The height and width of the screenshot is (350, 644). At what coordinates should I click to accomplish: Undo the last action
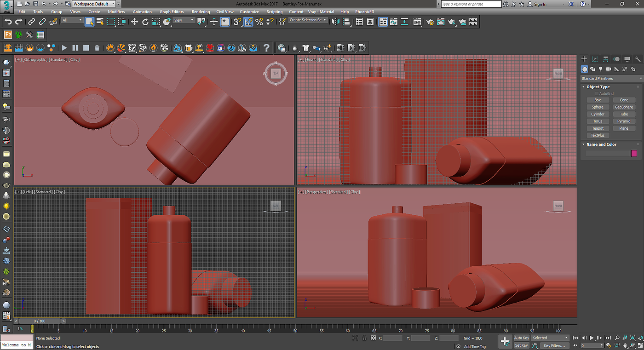click(8, 22)
